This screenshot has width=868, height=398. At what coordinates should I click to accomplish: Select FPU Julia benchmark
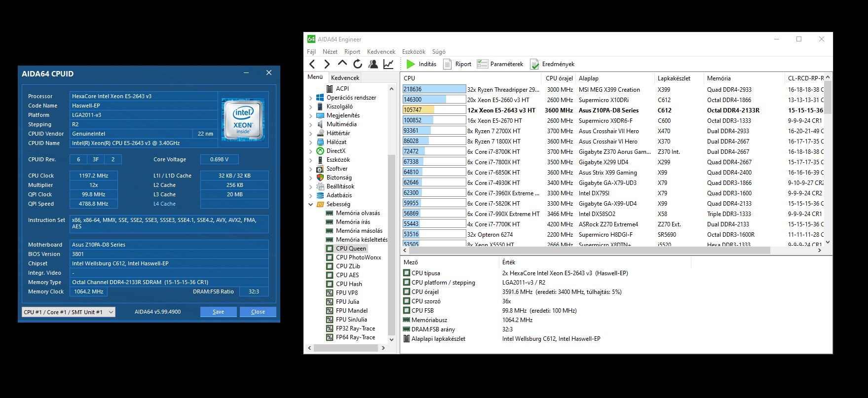pyautogui.click(x=347, y=302)
